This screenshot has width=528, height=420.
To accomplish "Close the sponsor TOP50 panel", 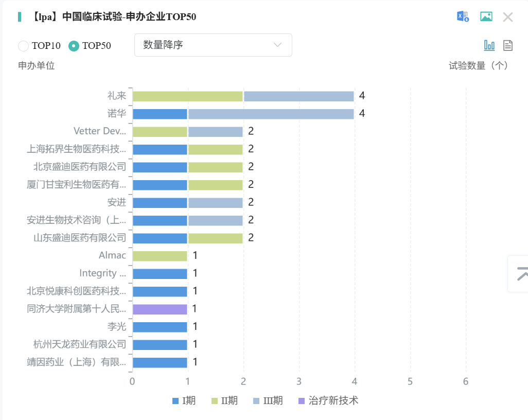I will (508, 17).
